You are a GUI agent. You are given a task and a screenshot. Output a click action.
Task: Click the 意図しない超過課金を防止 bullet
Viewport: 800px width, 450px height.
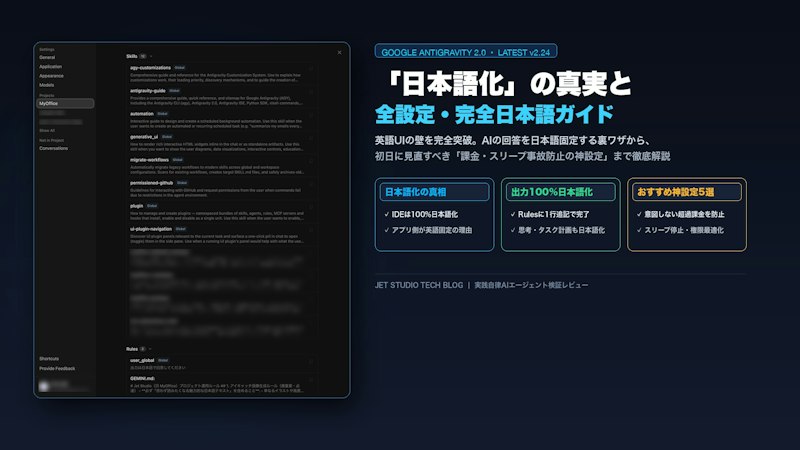click(x=681, y=214)
